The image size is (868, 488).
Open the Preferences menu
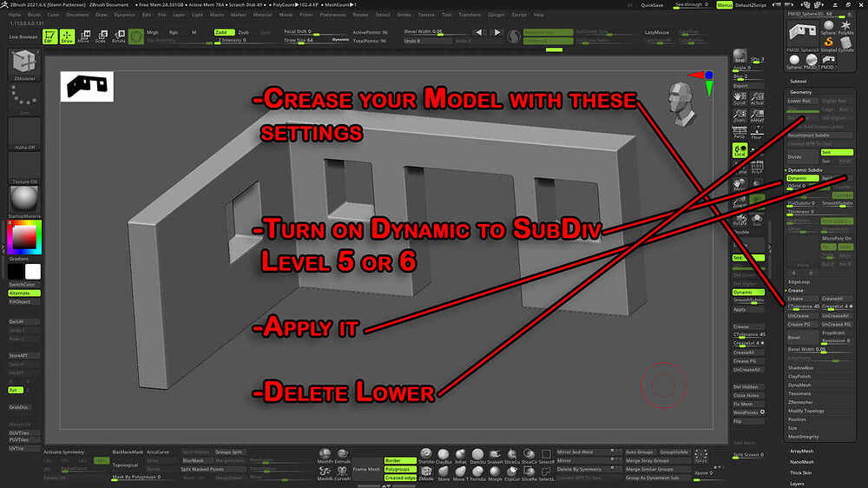coord(332,15)
